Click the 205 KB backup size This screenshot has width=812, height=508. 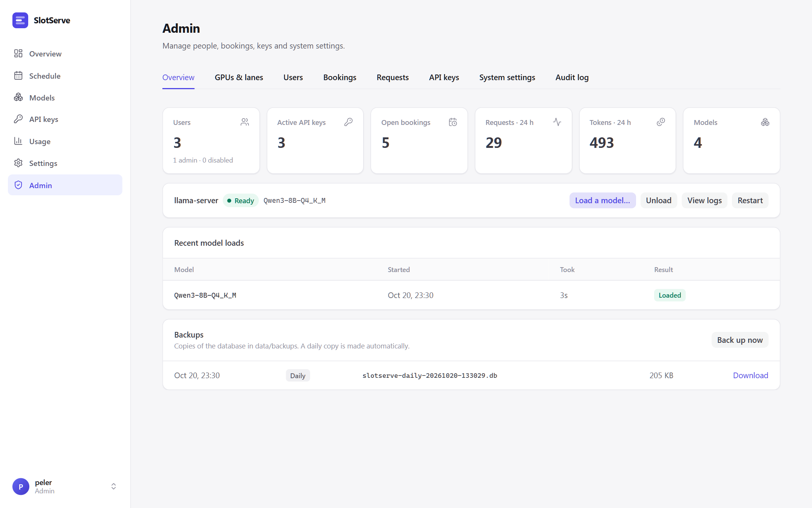(x=661, y=376)
